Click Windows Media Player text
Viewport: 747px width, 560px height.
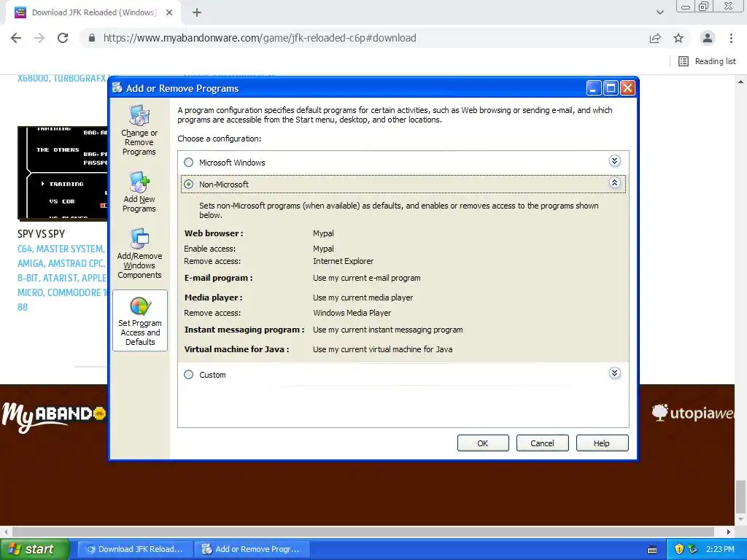(x=352, y=313)
